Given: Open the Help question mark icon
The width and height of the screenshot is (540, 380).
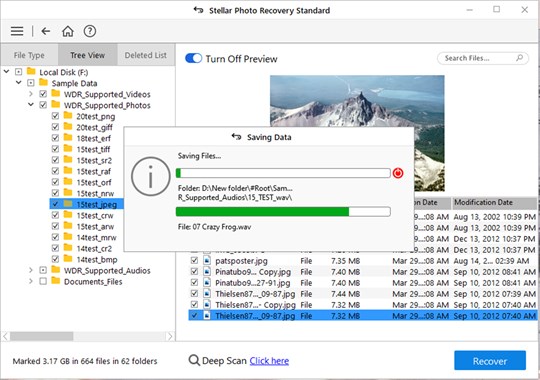Looking at the screenshot, I should click(90, 31).
